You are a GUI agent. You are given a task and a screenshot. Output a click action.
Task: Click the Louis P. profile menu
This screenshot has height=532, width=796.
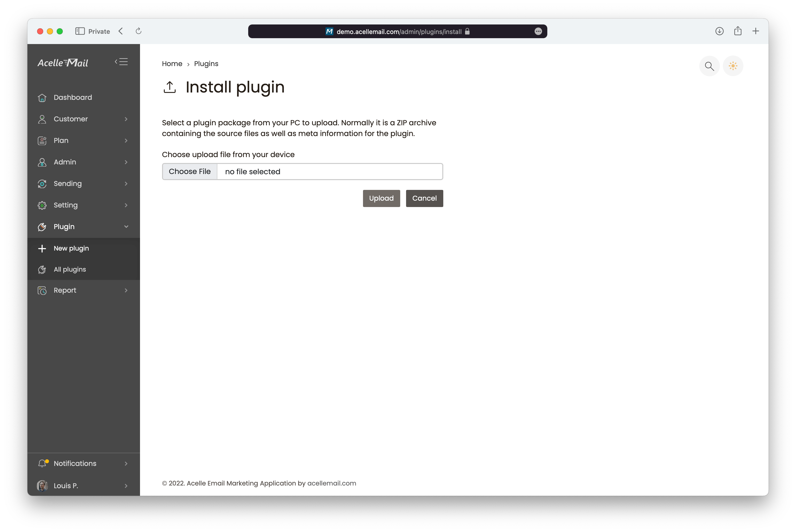coord(84,486)
